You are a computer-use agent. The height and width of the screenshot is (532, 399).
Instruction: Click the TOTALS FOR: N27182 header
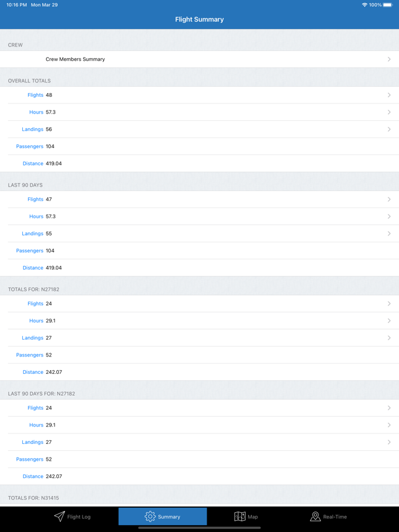pos(34,290)
